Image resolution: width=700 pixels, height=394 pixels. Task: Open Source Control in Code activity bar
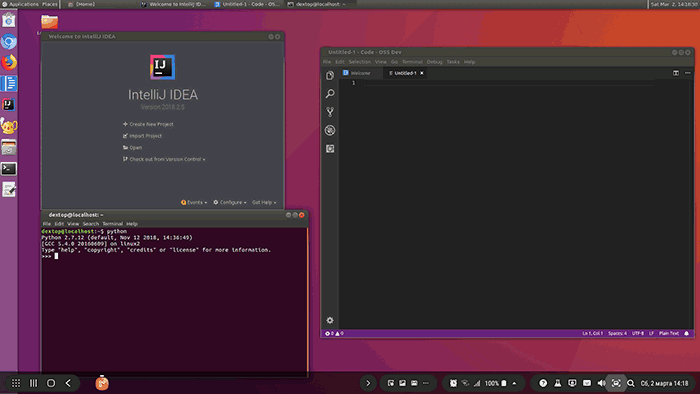330,112
